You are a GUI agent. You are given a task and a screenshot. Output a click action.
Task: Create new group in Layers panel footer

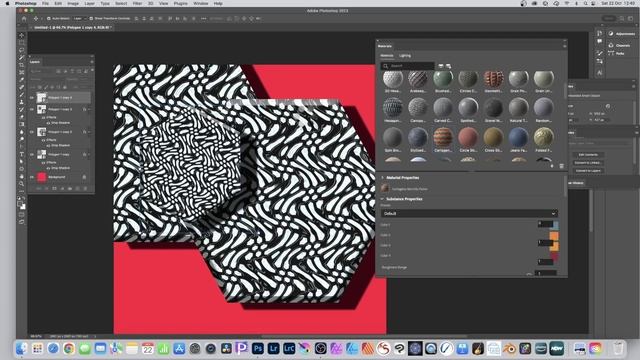click(x=70, y=189)
